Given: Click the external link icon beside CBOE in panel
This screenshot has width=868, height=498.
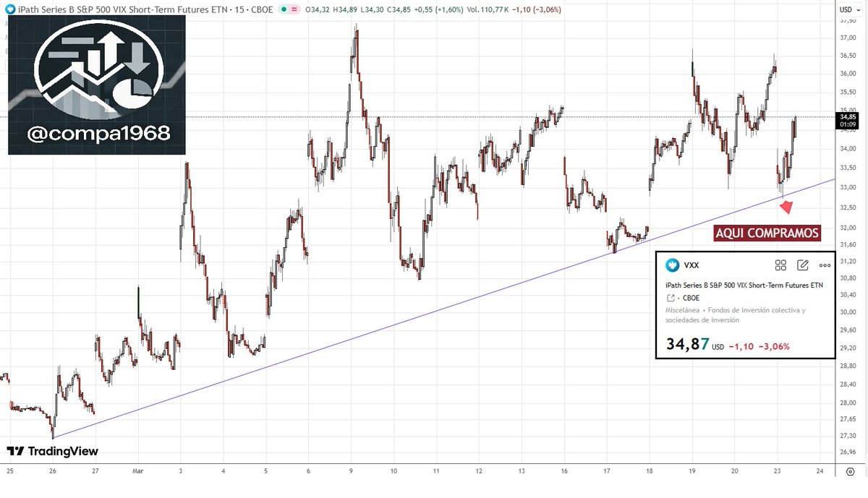Looking at the screenshot, I should [670, 298].
